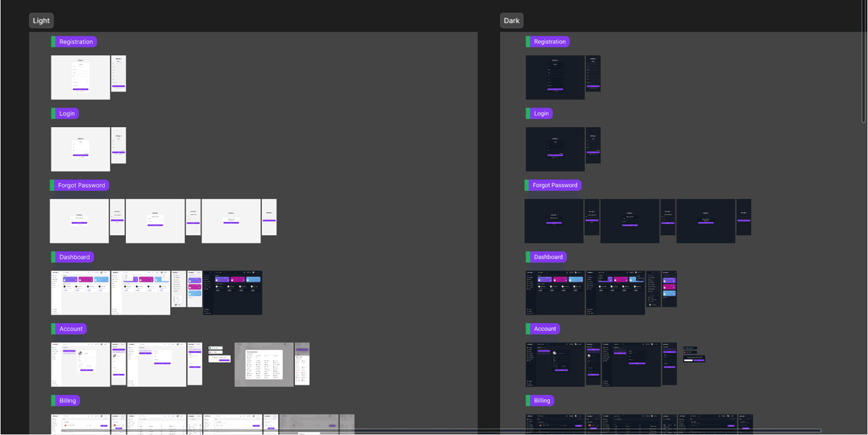Select the gray modal overlay frame in the Light Account row

click(264, 365)
